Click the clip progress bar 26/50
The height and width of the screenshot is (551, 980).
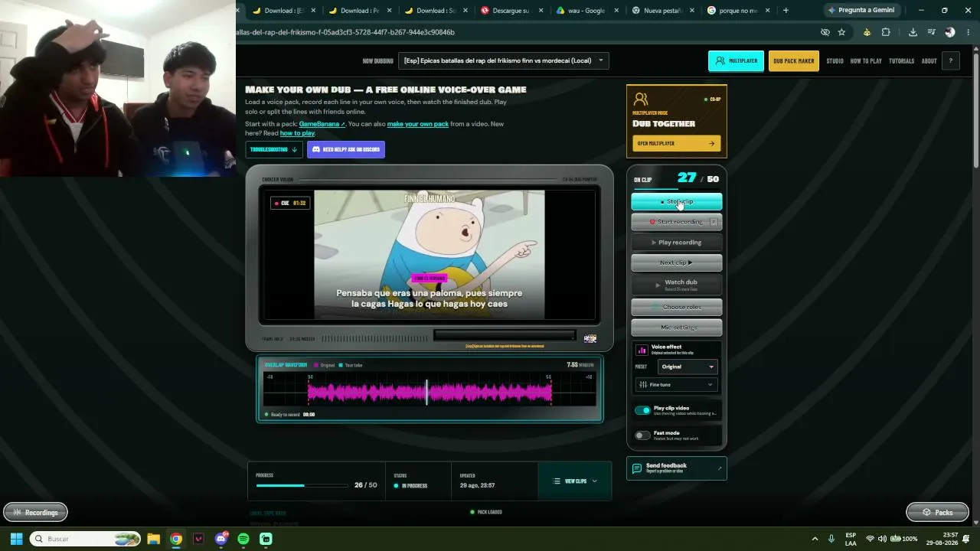(x=302, y=485)
